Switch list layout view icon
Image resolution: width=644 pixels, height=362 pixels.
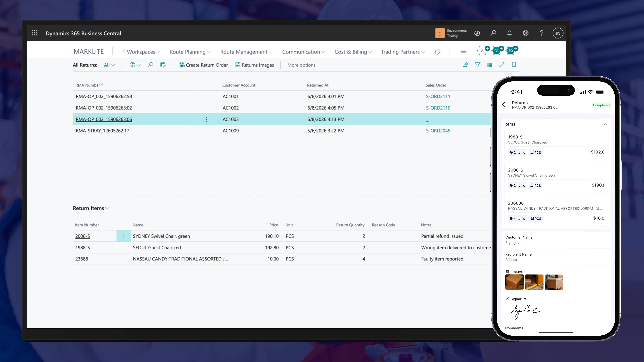pos(490,65)
